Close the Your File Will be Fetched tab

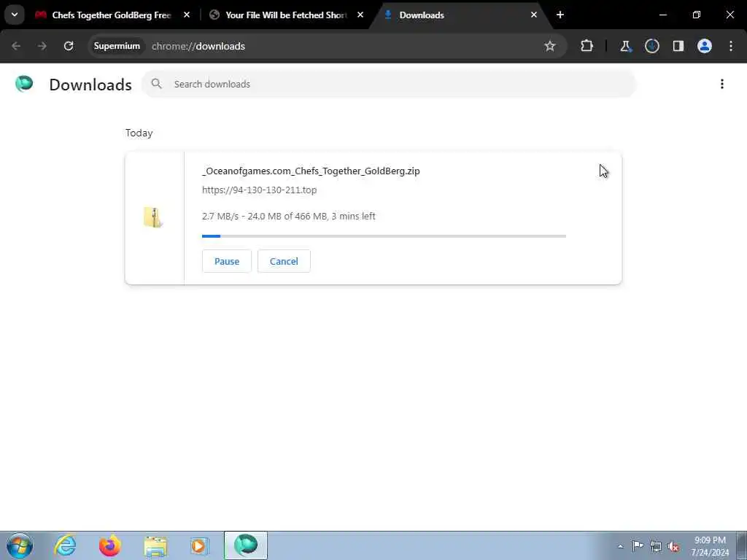point(360,15)
